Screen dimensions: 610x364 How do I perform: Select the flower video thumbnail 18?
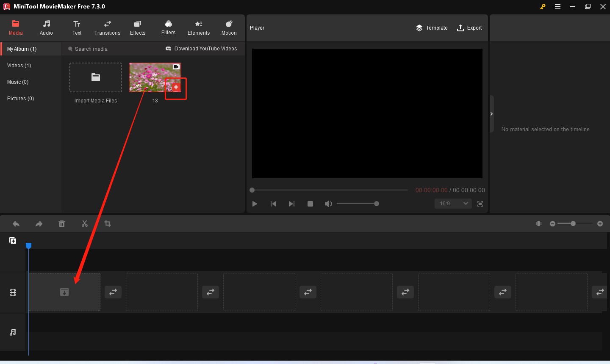[155, 77]
